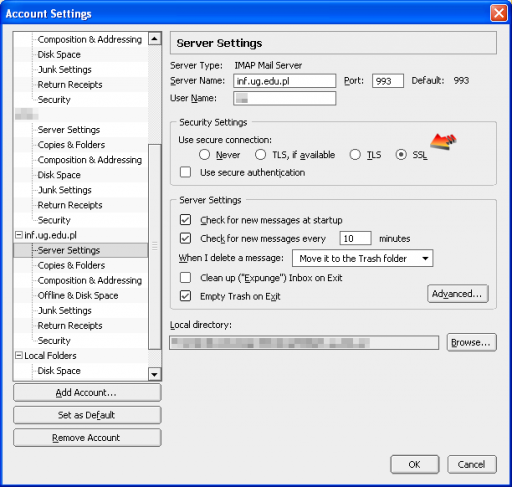512x487 pixels.
Task: Enable Use secure authentication checkbox
Action: [185, 172]
